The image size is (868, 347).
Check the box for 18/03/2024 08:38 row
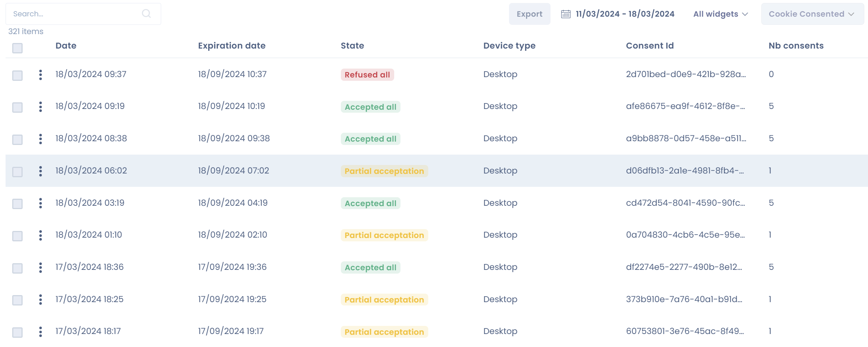click(17, 140)
